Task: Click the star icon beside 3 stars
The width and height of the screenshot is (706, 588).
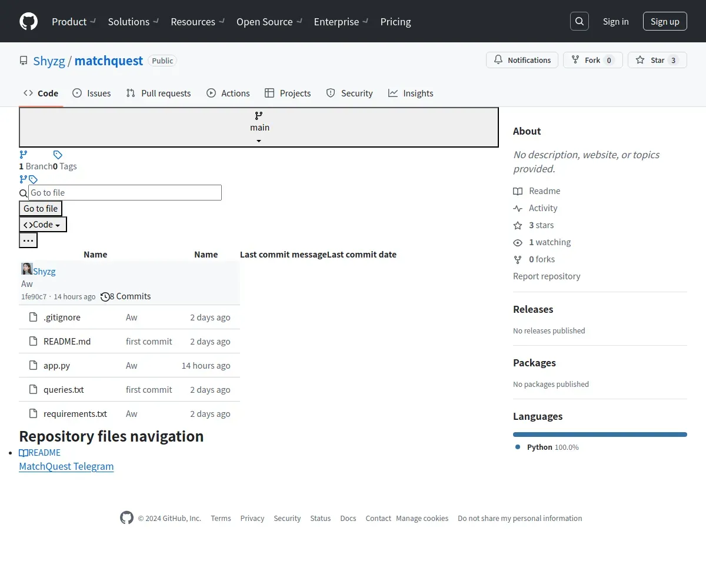Action: point(518,225)
